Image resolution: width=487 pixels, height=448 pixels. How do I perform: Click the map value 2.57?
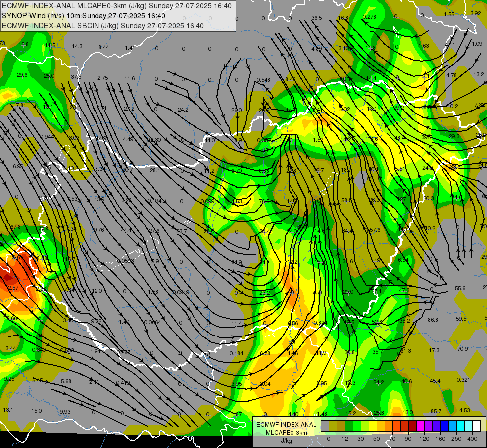click(13, 288)
